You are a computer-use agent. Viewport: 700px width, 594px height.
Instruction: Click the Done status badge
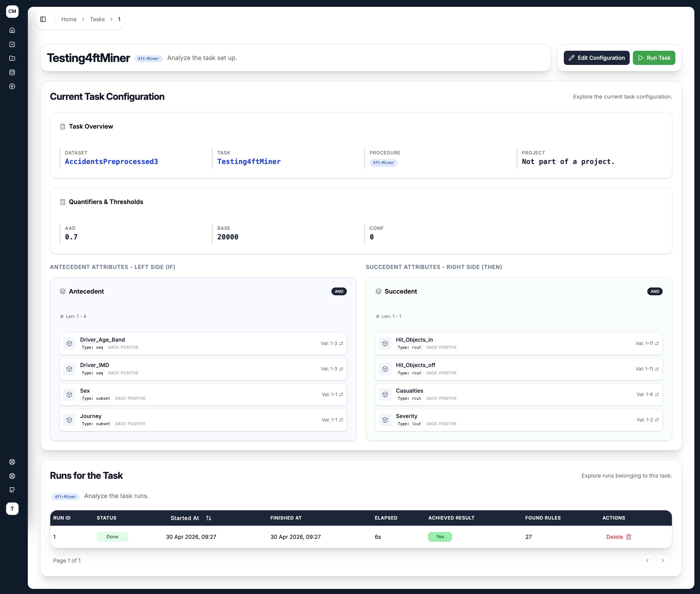(113, 537)
